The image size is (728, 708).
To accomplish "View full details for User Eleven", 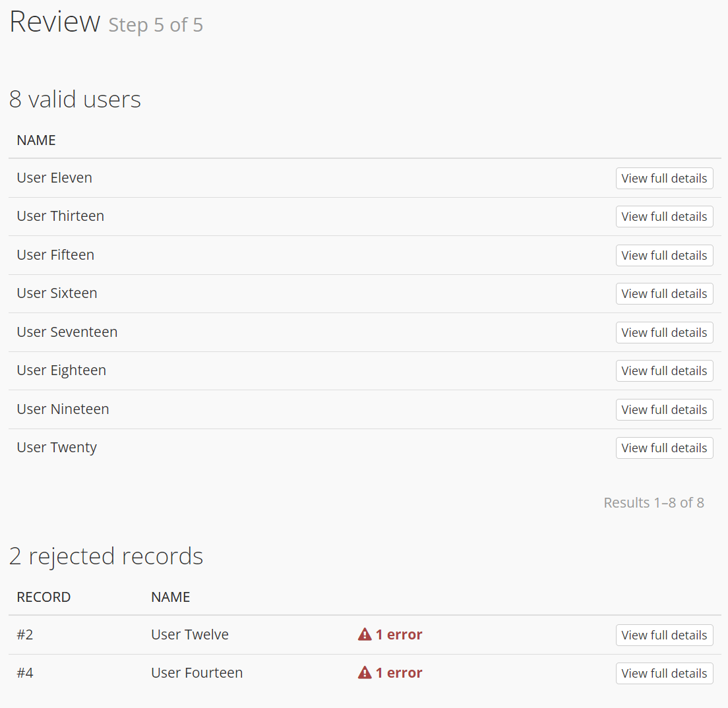I will (x=664, y=178).
